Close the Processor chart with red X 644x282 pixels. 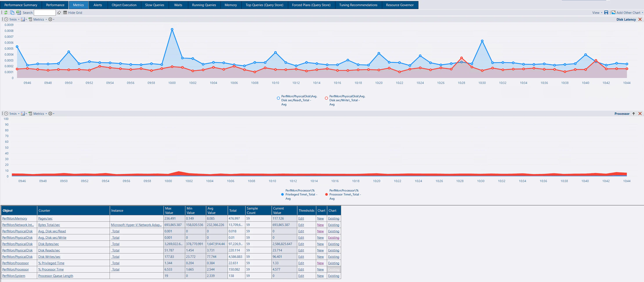click(640, 114)
